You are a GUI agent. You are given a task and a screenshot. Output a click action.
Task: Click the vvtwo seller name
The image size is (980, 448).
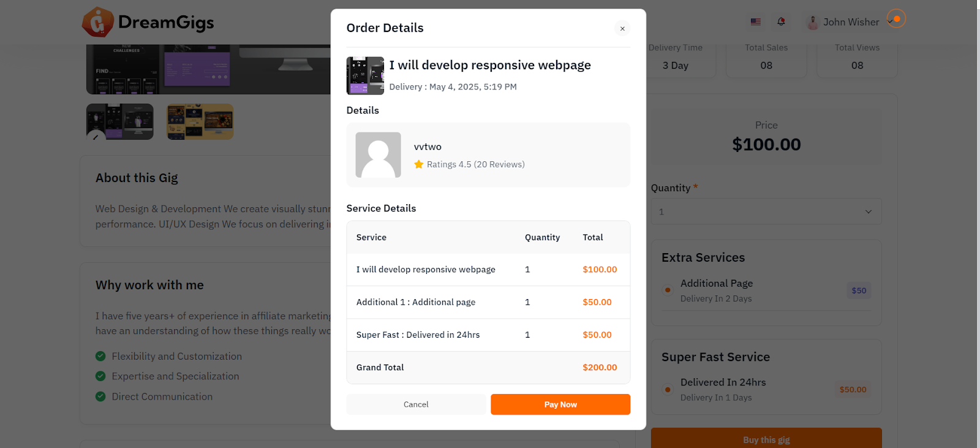(x=428, y=147)
